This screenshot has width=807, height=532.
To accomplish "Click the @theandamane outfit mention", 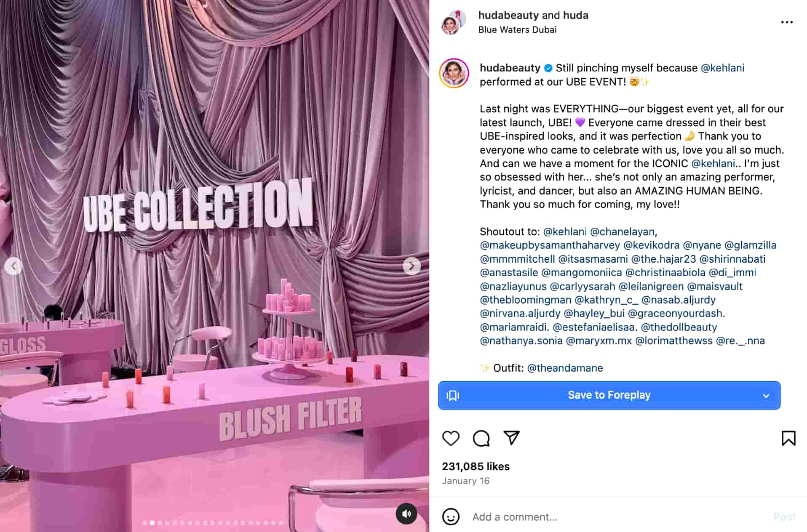I will click(564, 367).
